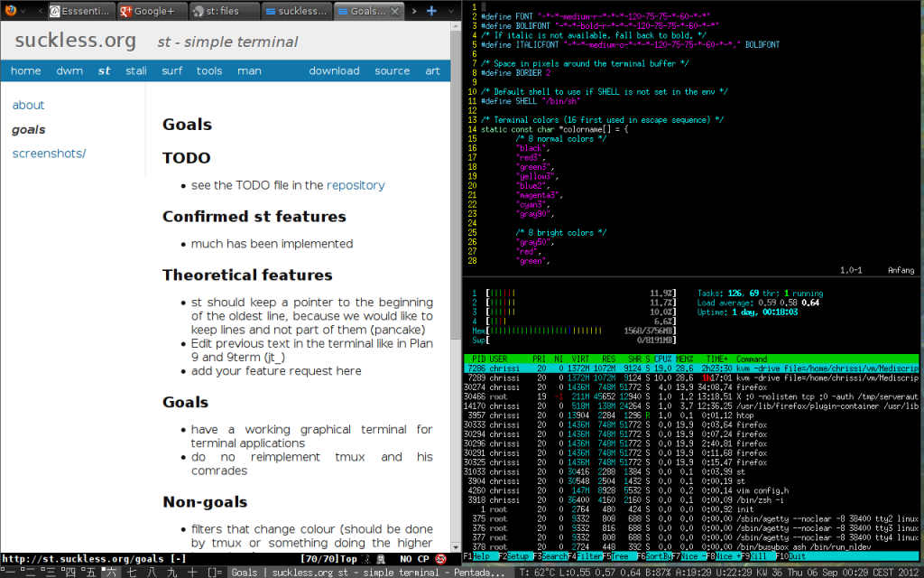Open the repository link under TODO
The width and height of the screenshot is (924, 578).
pos(356,184)
